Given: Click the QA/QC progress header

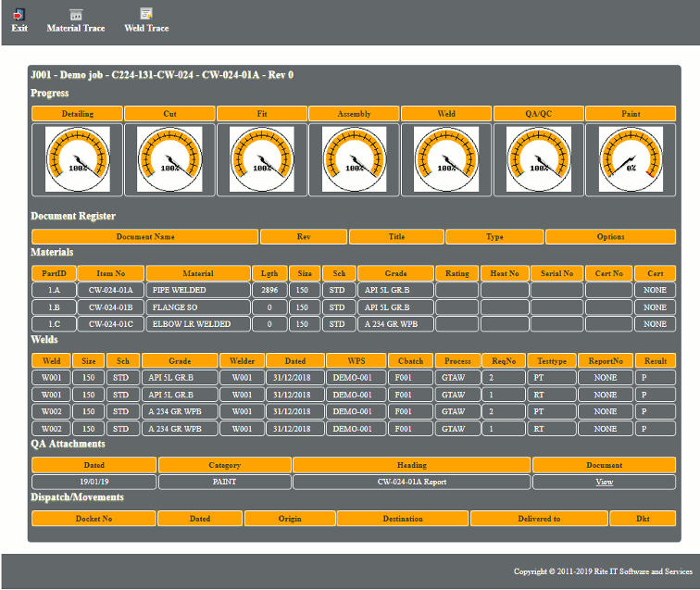Looking at the screenshot, I should click(538, 114).
